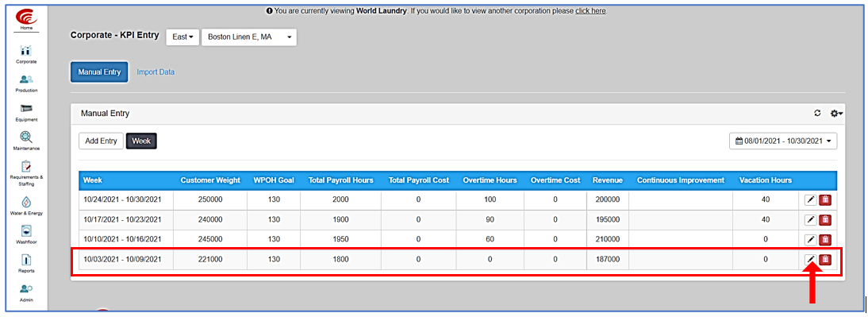Open the 08/01/2021 - 10/30/2021 date range picker
The width and height of the screenshot is (868, 317).
point(783,141)
